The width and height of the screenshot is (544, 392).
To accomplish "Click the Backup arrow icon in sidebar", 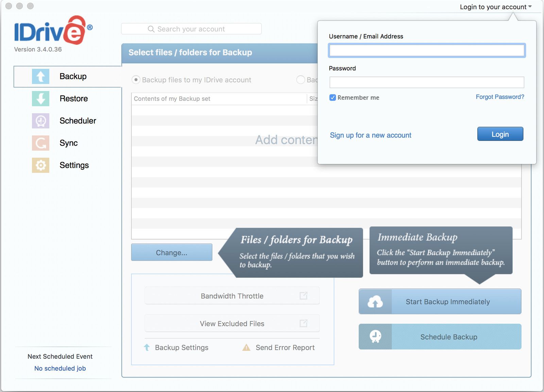I will [40, 76].
